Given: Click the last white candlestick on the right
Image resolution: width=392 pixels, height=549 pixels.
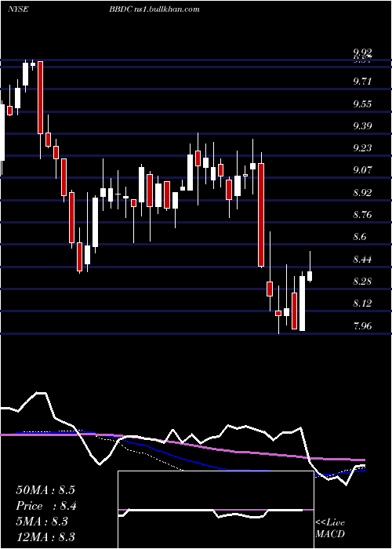Looking at the screenshot, I should click(x=310, y=276).
